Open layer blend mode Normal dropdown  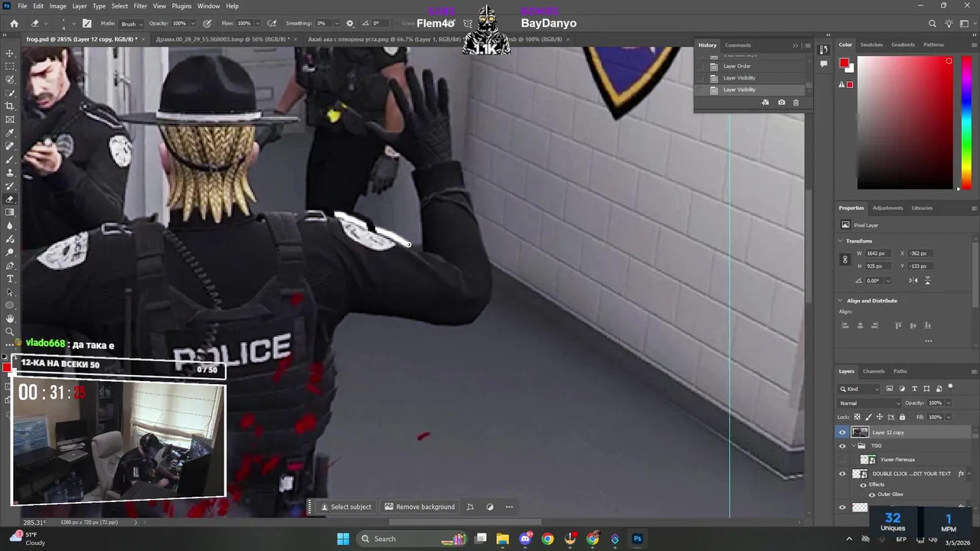[x=871, y=403]
